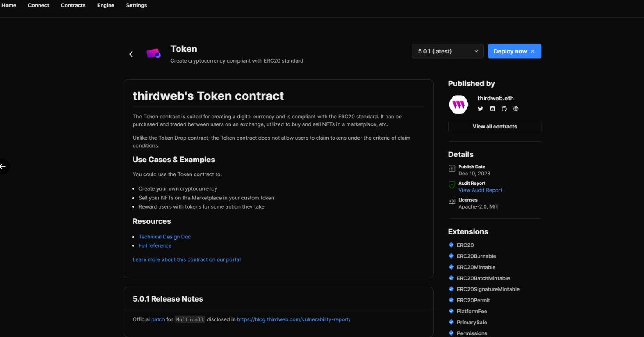Click the green shield Audit Report icon
Viewport: 644px width, 337px height.
coord(452,185)
